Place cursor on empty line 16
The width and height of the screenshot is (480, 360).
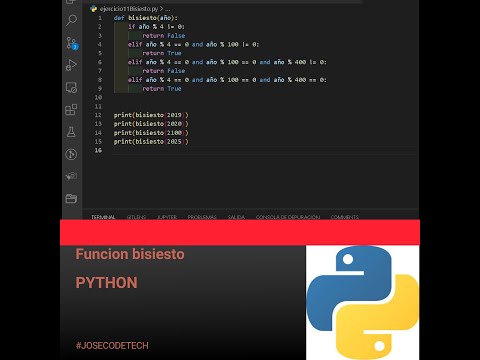265,150
